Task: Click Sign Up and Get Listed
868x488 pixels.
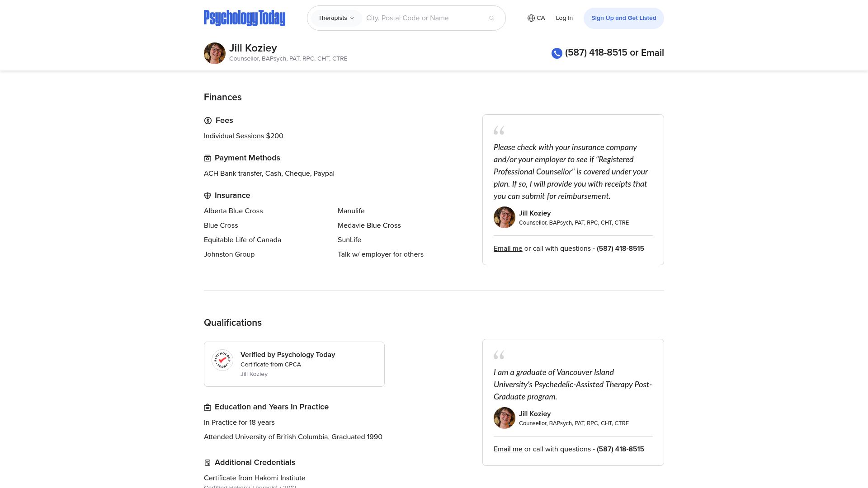Action: click(623, 18)
